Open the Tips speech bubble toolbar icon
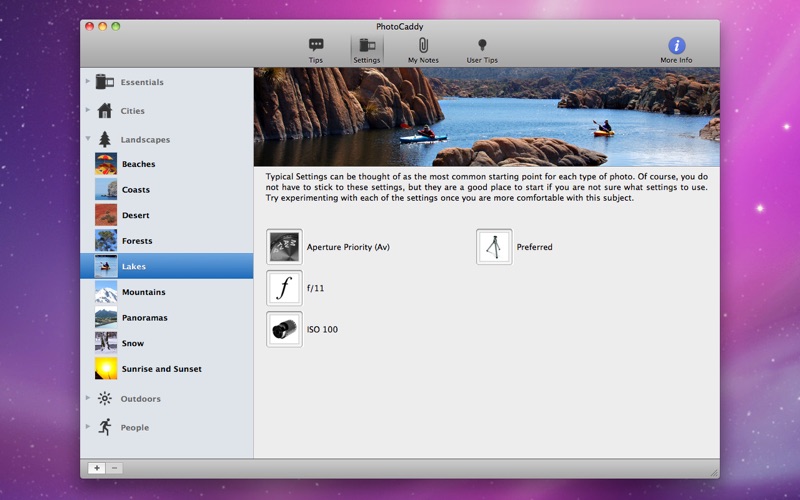This screenshot has height=500, width=800. point(316,45)
